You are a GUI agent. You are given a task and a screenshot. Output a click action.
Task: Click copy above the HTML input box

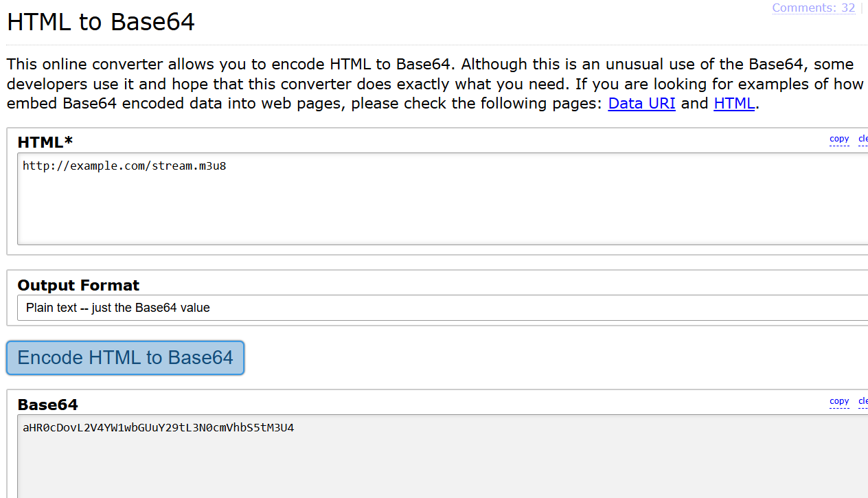click(x=839, y=139)
